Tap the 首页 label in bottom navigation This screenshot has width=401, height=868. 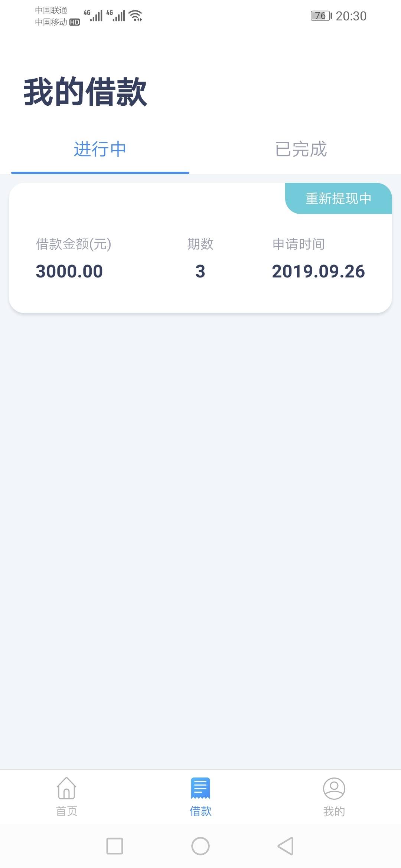point(66,811)
